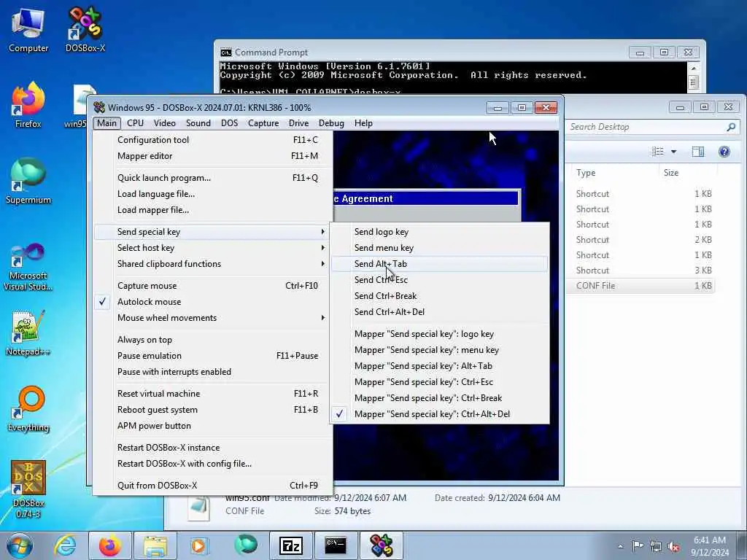
Task: Switch to DOSBox-X taskbar button
Action: point(382,545)
